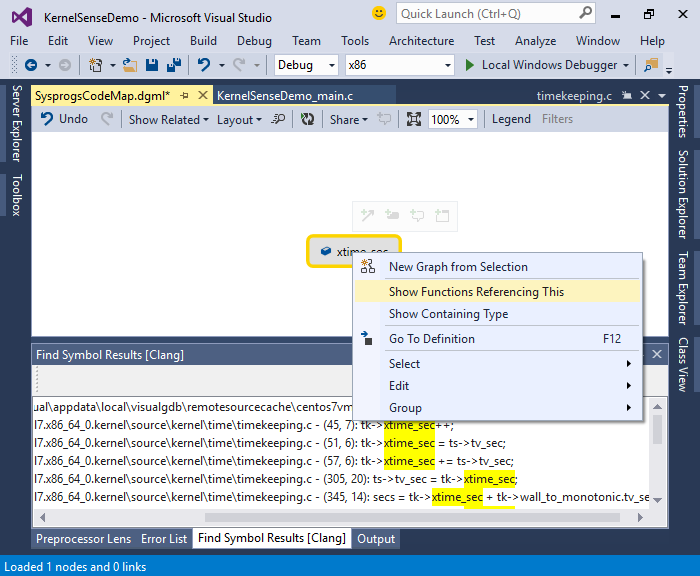The height and width of the screenshot is (576, 700).
Task: Click the main toolbar Redo icon
Action: 239,65
